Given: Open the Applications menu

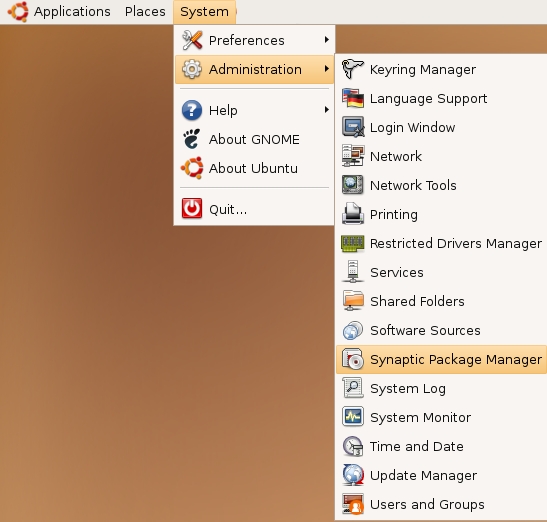Looking at the screenshot, I should [72, 12].
